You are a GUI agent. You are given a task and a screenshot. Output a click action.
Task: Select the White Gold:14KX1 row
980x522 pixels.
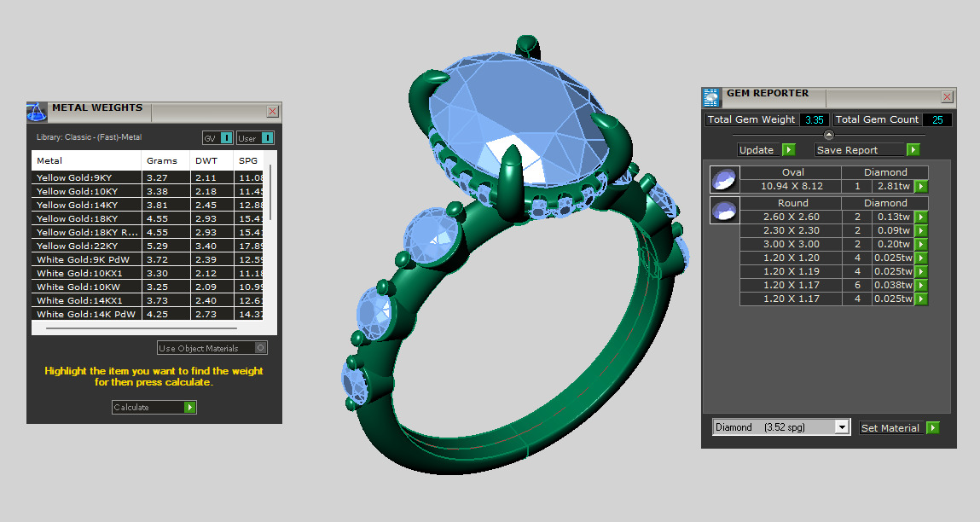coord(148,301)
